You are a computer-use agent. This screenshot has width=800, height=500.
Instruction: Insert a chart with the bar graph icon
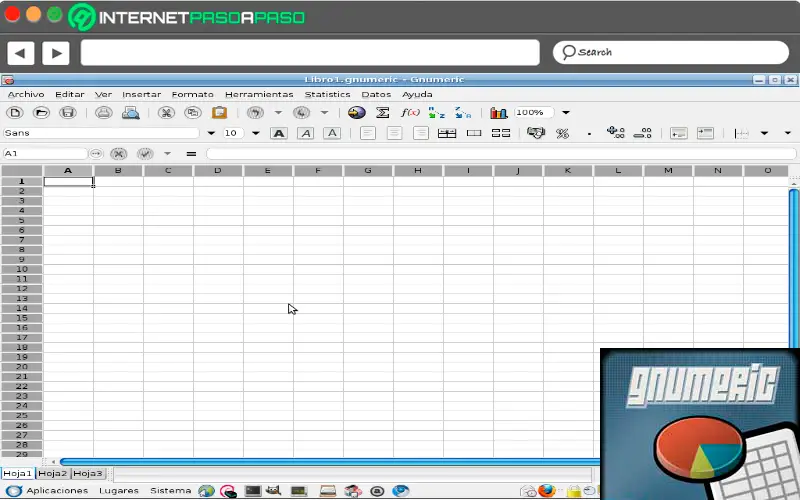click(498, 113)
